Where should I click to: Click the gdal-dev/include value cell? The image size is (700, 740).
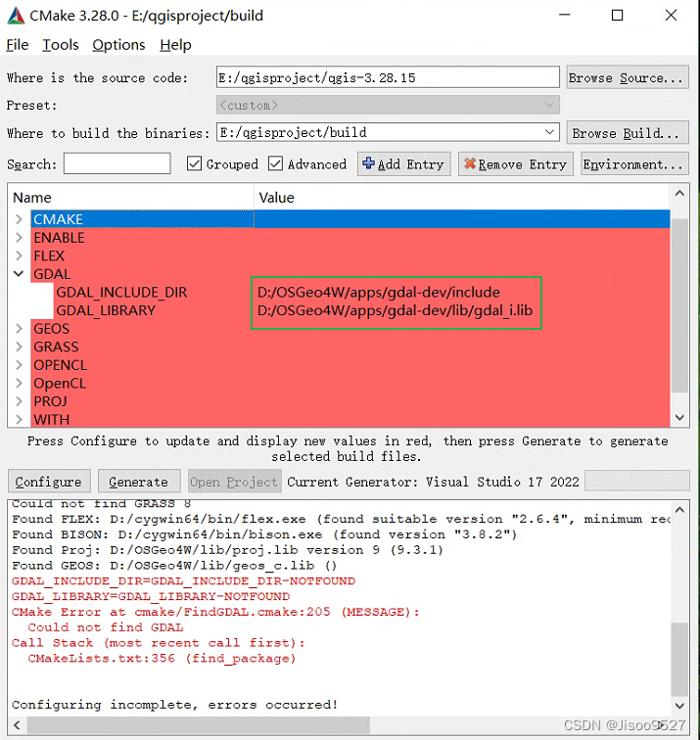coord(379,292)
